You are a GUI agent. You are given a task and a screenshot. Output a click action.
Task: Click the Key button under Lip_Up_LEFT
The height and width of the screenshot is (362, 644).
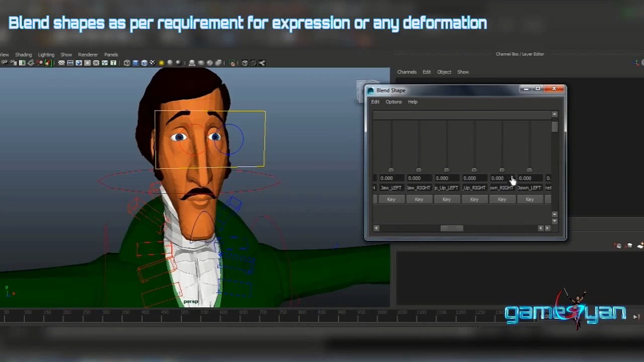click(x=447, y=200)
